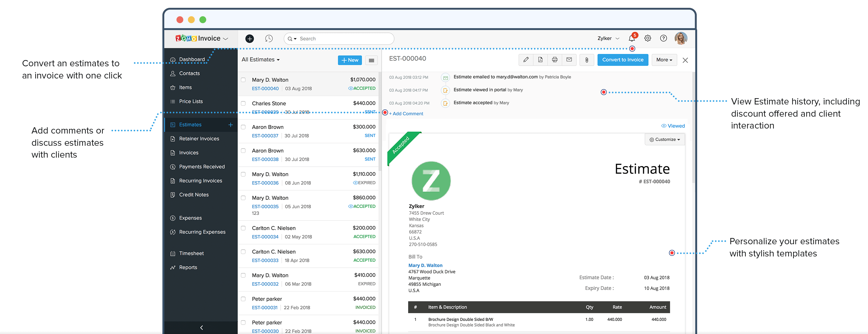Select checkbox for Mary D. Walton EST-000040
The image size is (868, 334).
243,80
